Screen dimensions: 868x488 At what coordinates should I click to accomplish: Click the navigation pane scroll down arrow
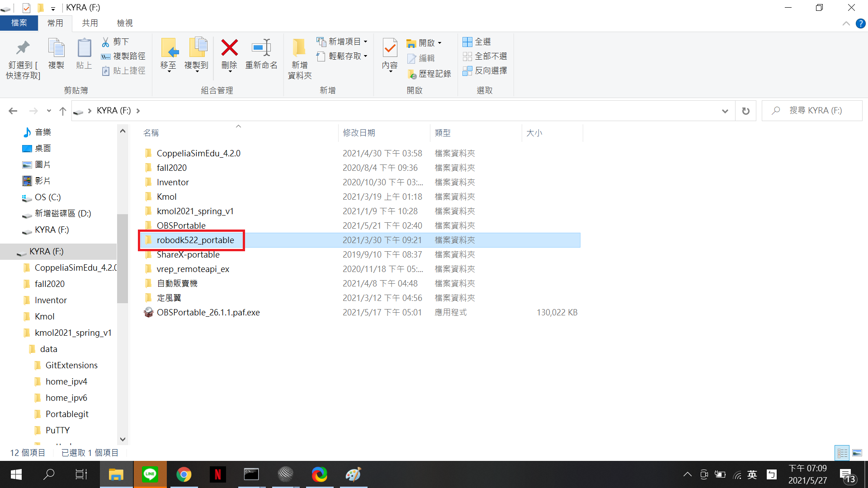123,439
